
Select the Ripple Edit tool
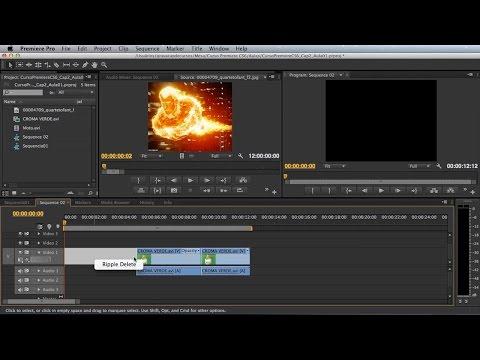click(29, 65)
